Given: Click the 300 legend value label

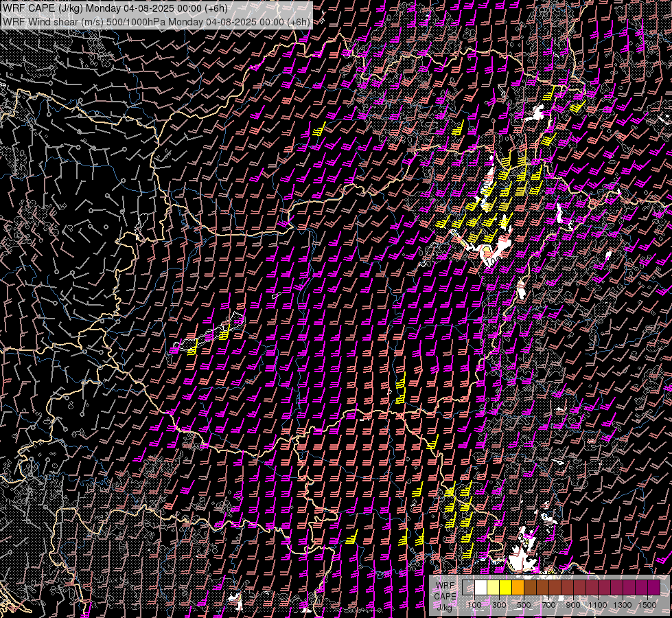Looking at the screenshot, I should (499, 605).
